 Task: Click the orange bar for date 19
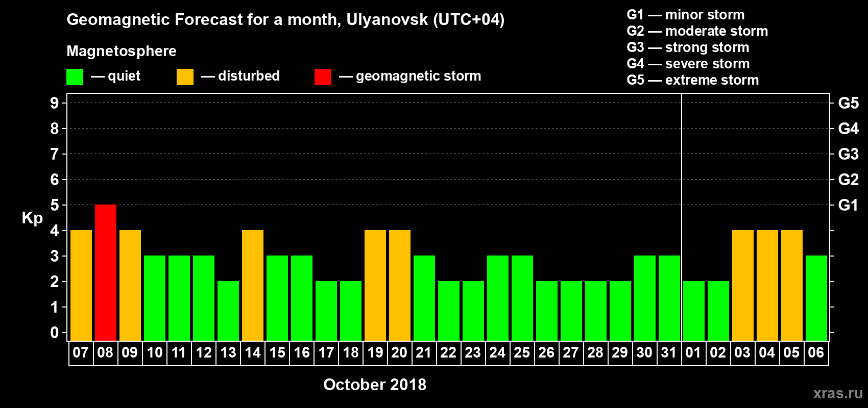pyautogui.click(x=375, y=285)
